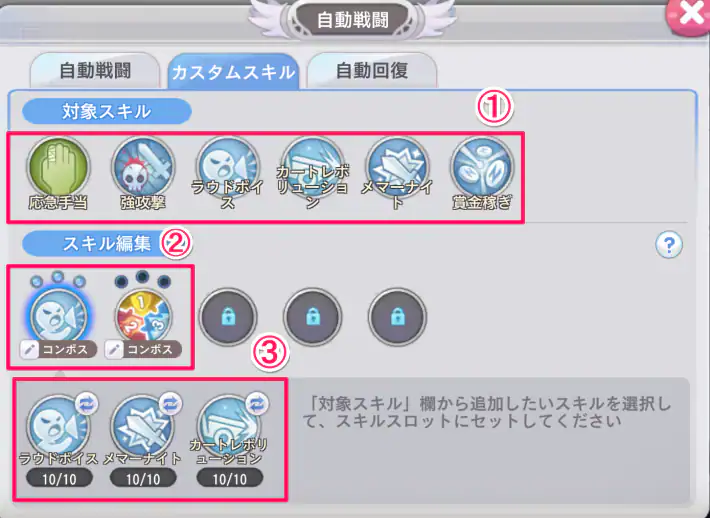Screen dimensions: 710x518
Task: Open the カスタムスキル tab
Action: tap(233, 72)
